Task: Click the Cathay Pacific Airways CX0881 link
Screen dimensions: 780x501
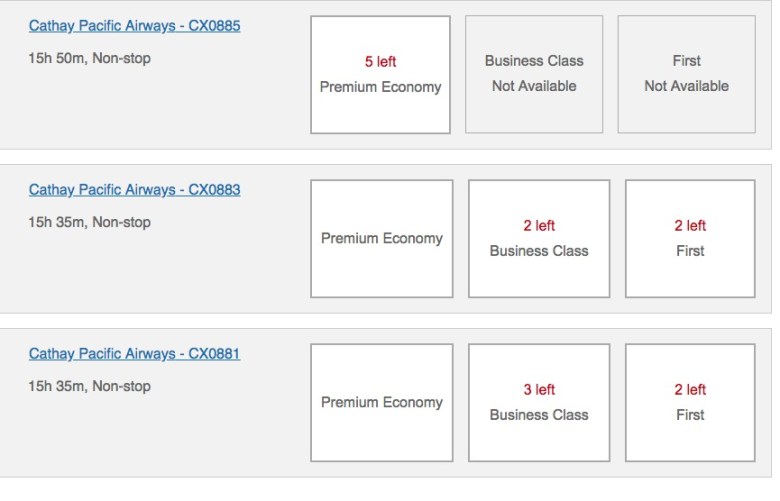Action: click(134, 354)
